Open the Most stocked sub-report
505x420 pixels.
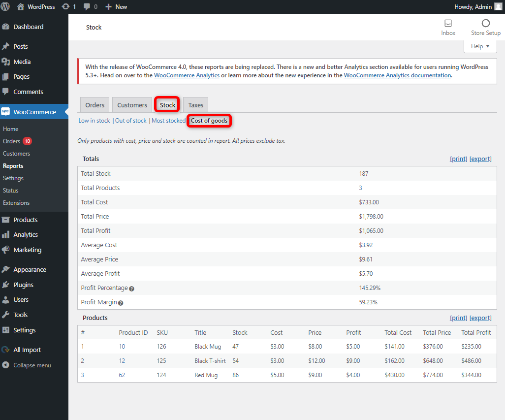click(x=168, y=121)
